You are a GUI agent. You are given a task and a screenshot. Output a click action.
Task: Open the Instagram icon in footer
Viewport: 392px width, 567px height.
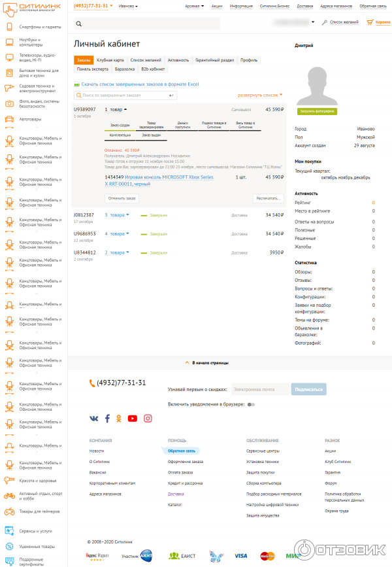point(148,419)
